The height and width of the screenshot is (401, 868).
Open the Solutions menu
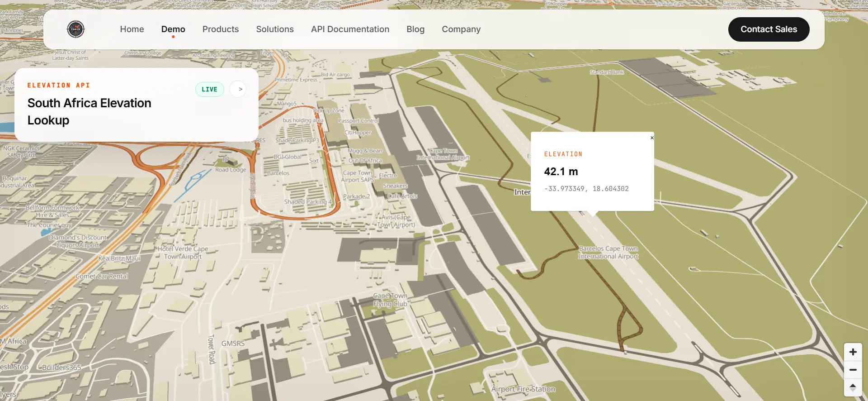point(275,29)
